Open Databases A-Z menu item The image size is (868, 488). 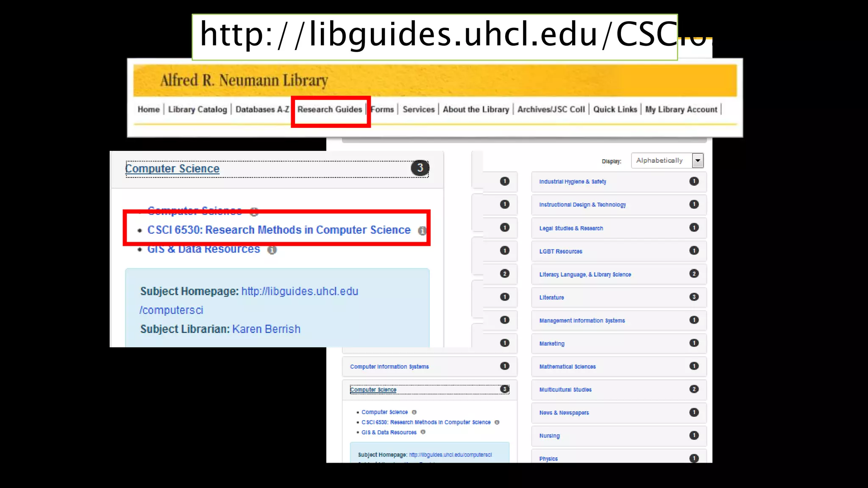coord(262,109)
